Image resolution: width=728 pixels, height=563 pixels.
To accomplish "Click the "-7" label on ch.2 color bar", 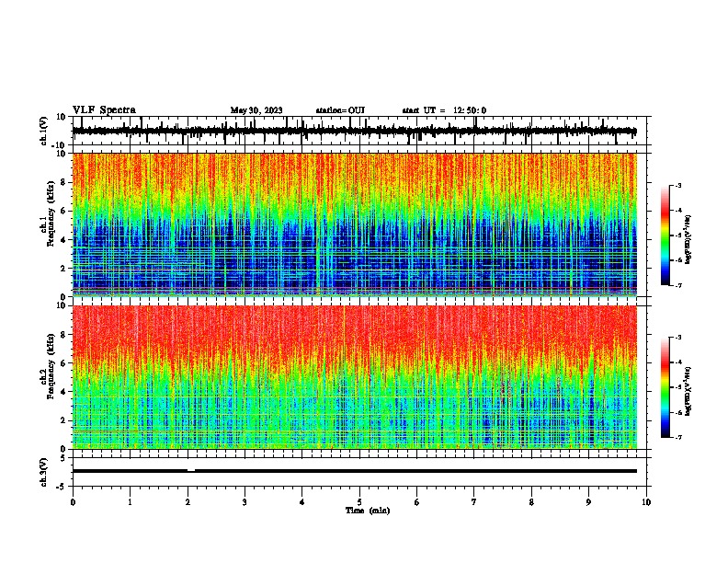I will (678, 438).
